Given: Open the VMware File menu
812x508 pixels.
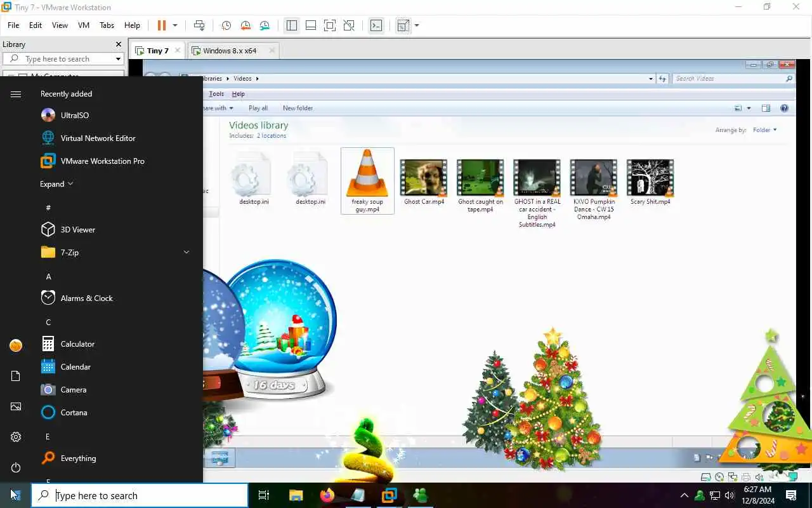Looking at the screenshot, I should (x=13, y=25).
